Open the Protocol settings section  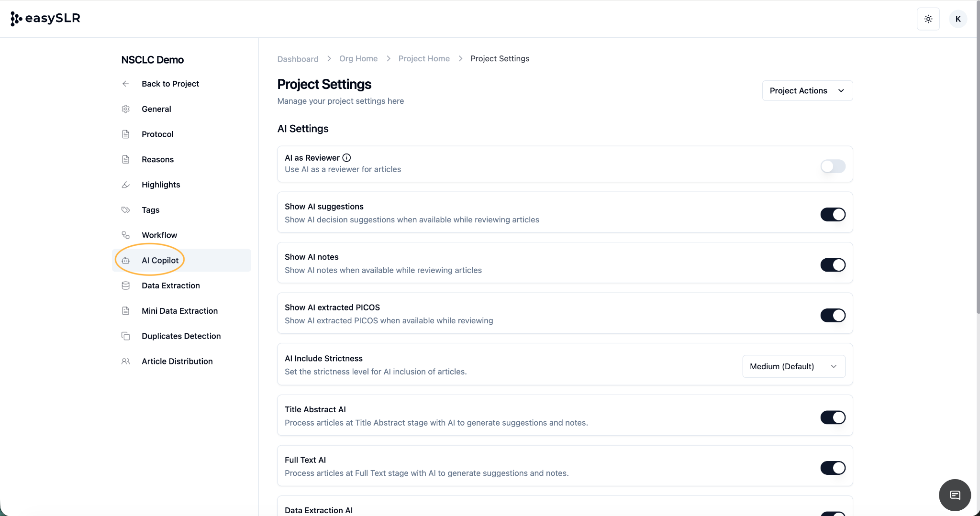tap(157, 134)
